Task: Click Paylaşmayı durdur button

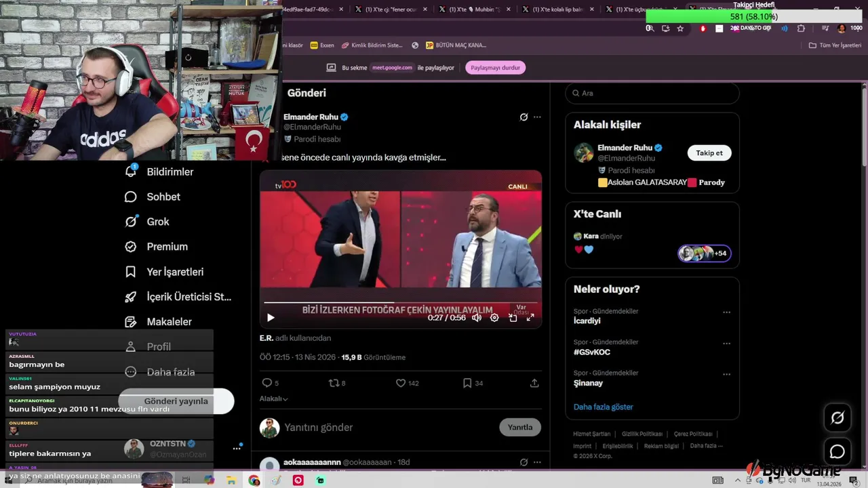Action: [496, 68]
